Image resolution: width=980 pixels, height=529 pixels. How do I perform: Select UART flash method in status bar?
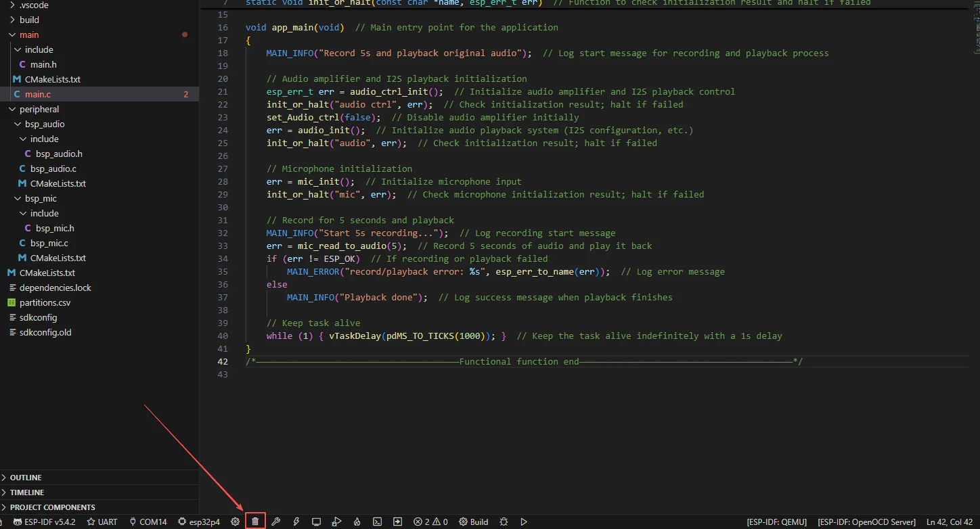[102, 522]
